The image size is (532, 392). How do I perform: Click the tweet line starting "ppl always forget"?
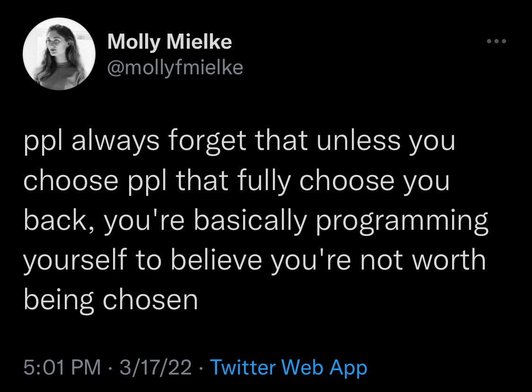(239, 141)
